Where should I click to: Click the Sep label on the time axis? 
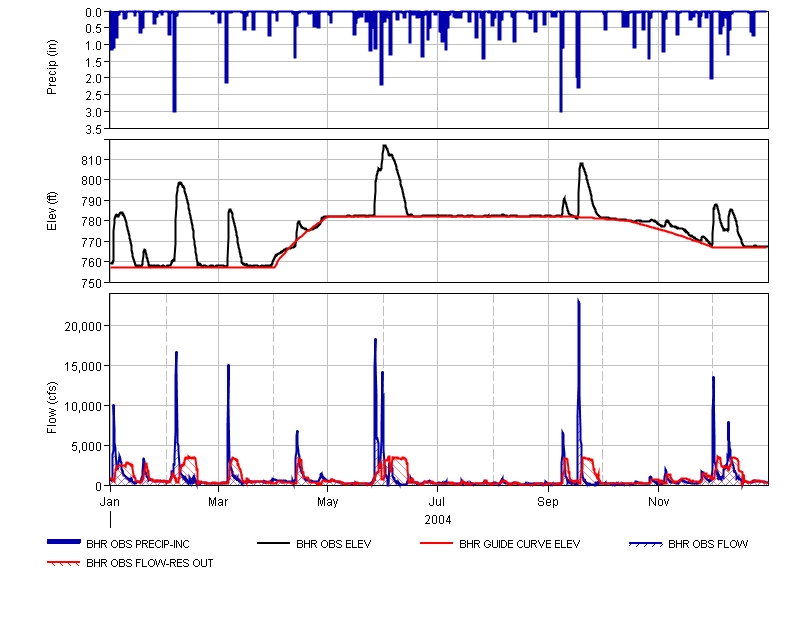pos(548,502)
